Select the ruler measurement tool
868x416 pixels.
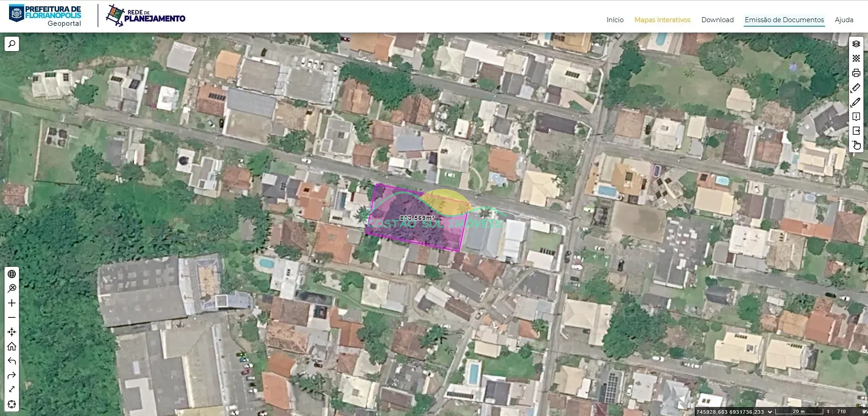coord(856,87)
